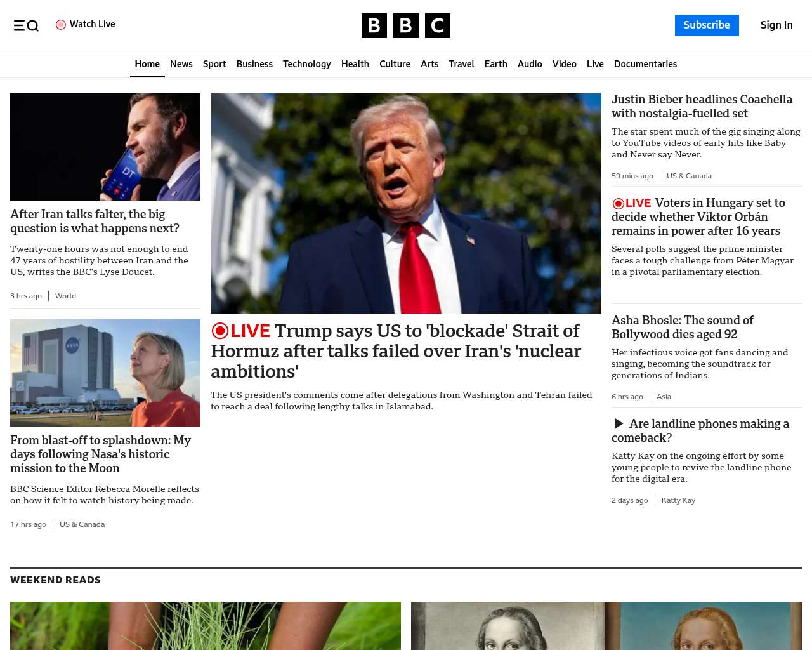Open the menu and search icon
The height and width of the screenshot is (650, 812).
(x=26, y=25)
